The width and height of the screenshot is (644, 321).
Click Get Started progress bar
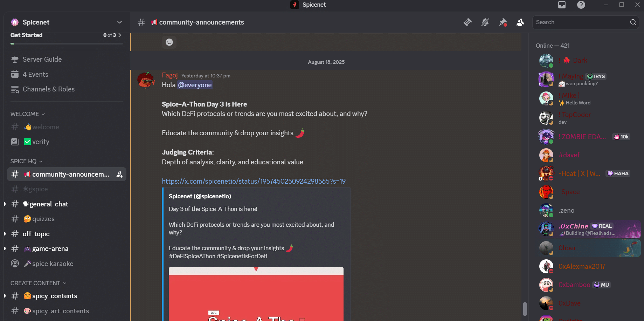[x=67, y=44]
